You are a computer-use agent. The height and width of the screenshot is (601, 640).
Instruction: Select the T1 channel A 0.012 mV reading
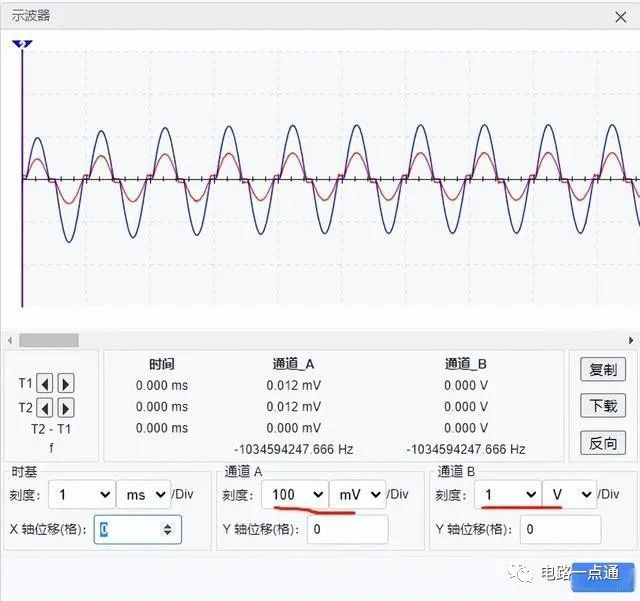(x=293, y=385)
